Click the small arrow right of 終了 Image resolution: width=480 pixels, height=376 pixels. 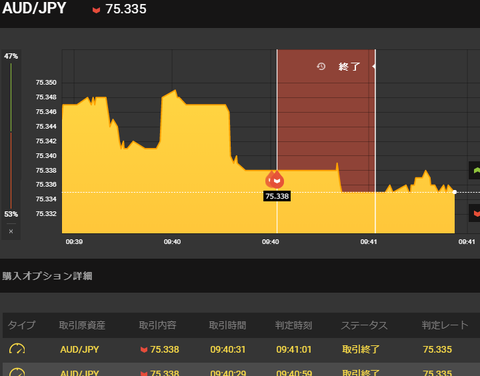[x=374, y=66]
